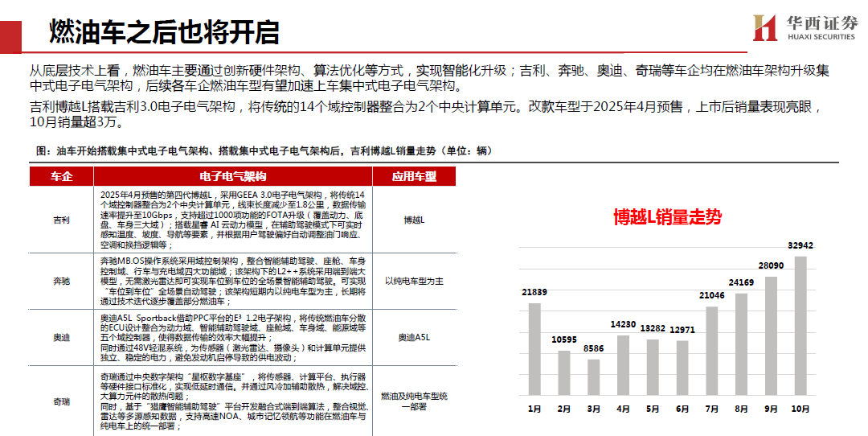This screenshot has width=868, height=436.
Task: Click the figure caption starting with 图：油车开始搭载
Action: coord(264,150)
